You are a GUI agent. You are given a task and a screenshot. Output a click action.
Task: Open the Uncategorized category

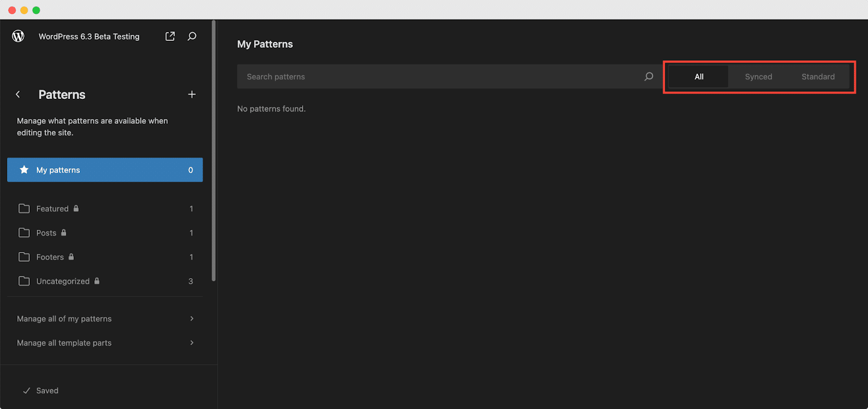point(105,281)
